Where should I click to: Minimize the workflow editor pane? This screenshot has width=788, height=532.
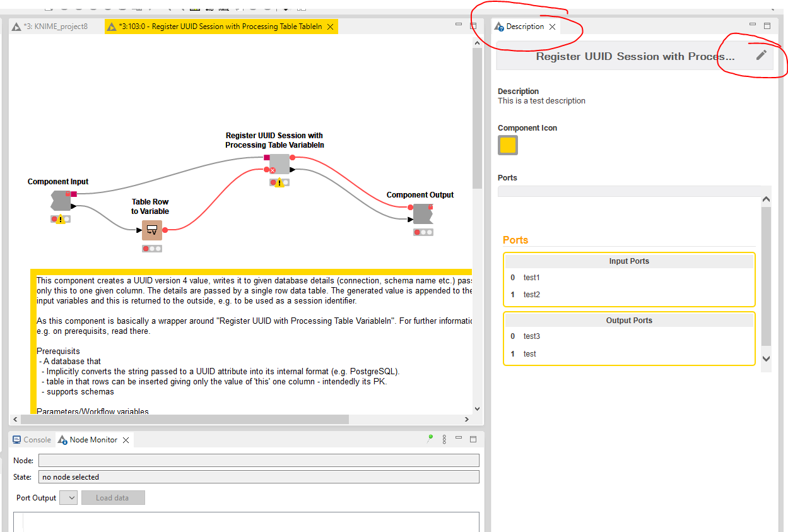459,25
